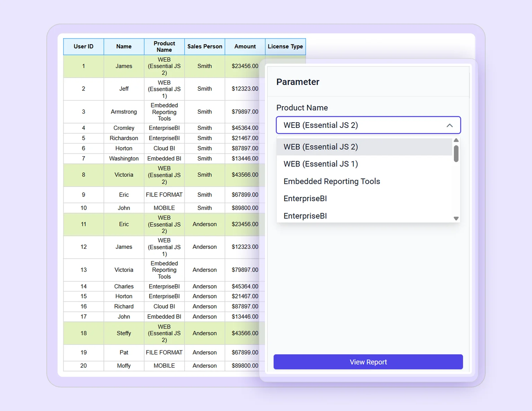The image size is (532, 411).
Task: Click the Parameter panel heading
Action: pyautogui.click(x=298, y=82)
